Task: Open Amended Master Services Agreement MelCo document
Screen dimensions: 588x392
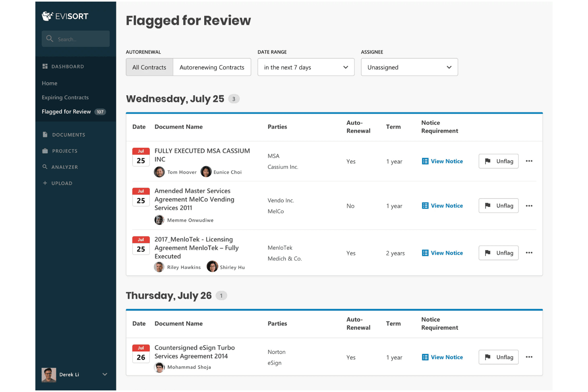Action: pyautogui.click(x=194, y=199)
